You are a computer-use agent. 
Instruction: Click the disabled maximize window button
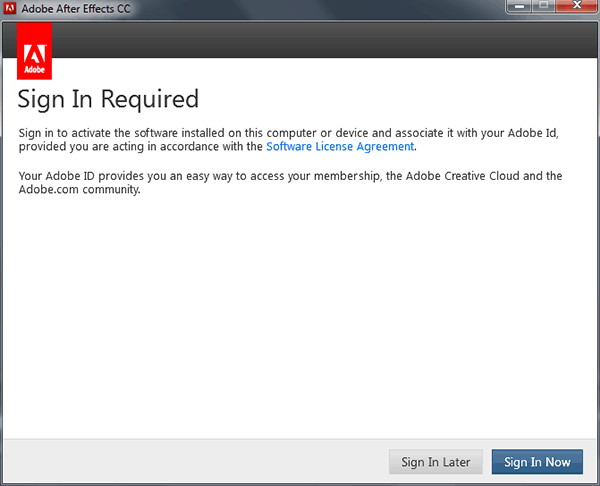(x=543, y=6)
